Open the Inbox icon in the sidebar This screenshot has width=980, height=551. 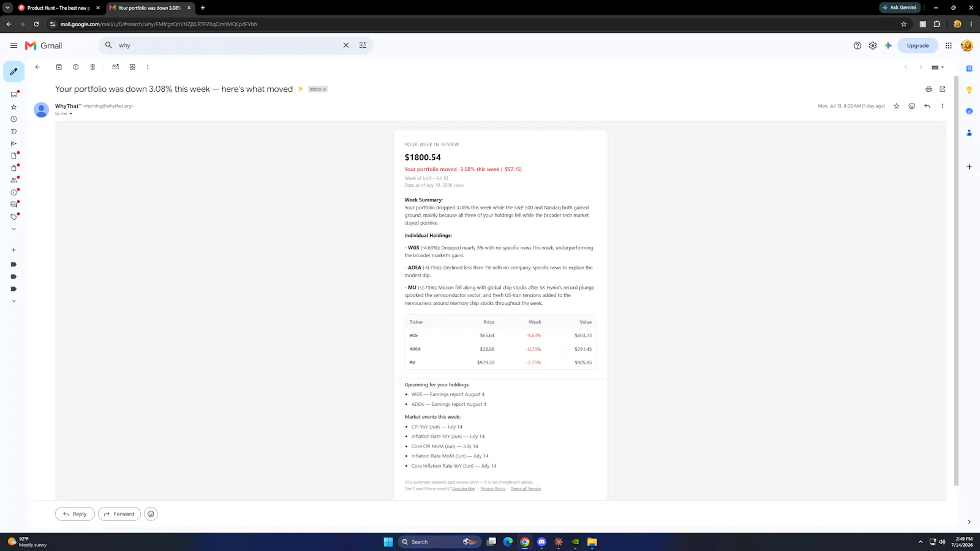(13, 94)
